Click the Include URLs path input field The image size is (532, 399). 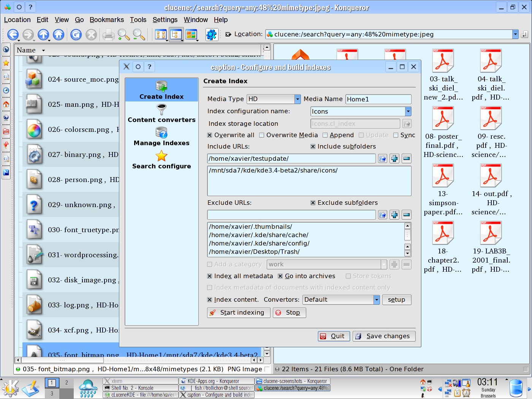(291, 158)
